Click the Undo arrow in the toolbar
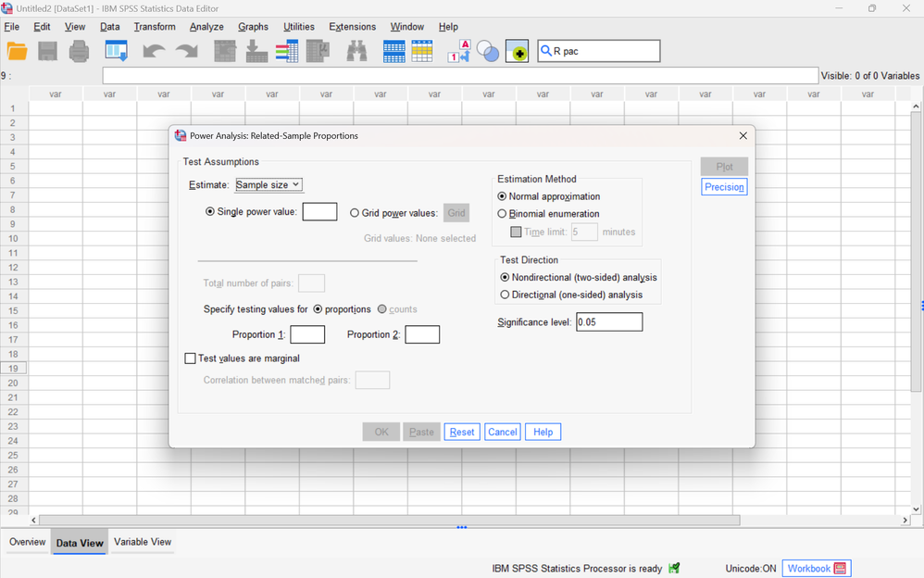 point(154,51)
